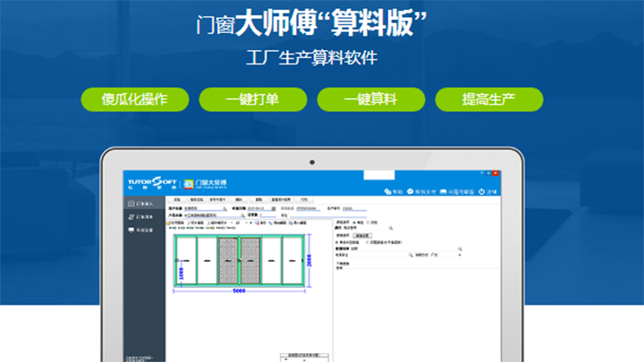
Task: Click the WeChat icon in the header
Action: [410, 191]
